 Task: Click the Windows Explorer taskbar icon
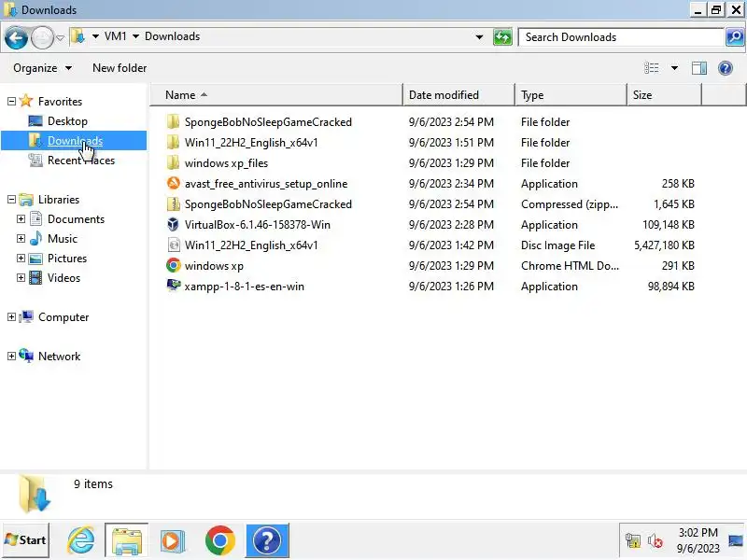coord(126,540)
